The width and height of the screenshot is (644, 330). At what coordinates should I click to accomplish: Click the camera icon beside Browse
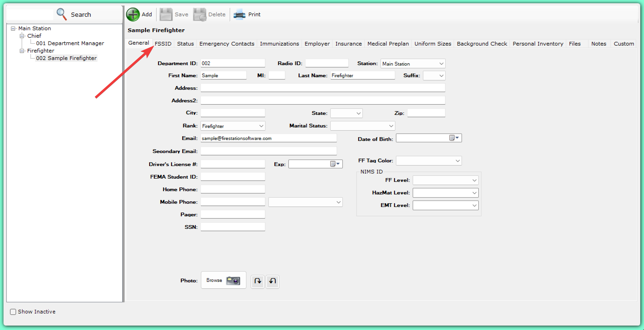(233, 280)
